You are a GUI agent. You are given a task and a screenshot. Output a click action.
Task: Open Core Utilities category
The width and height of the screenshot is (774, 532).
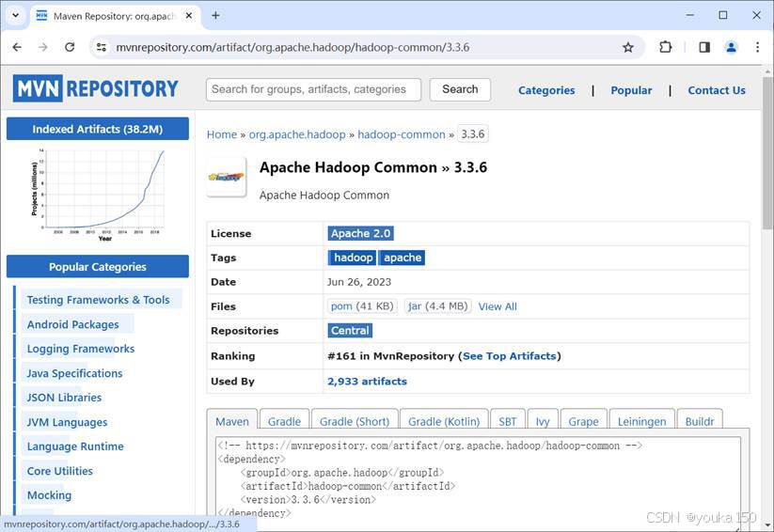60,471
